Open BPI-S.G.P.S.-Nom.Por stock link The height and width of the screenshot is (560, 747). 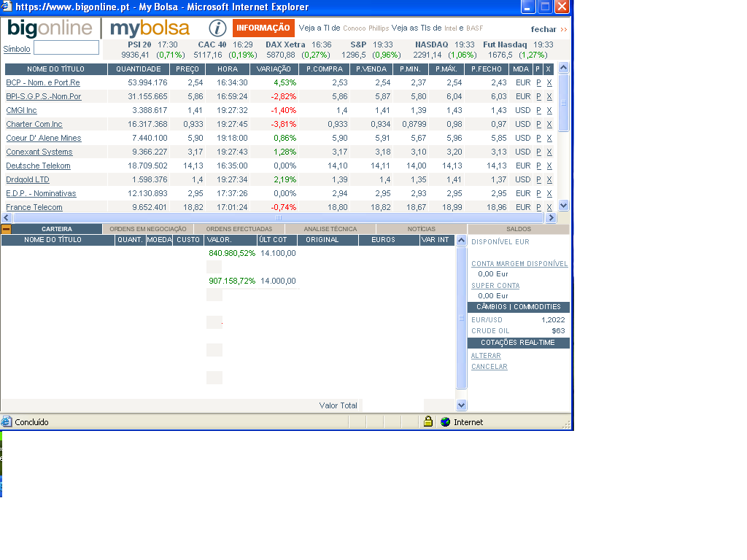pos(44,97)
